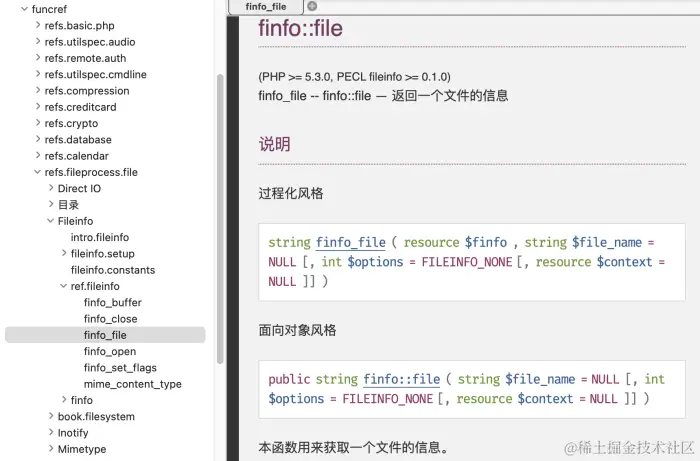700x461 pixels.
Task: Expand the 目录 chevron
Action: [x=51, y=204]
